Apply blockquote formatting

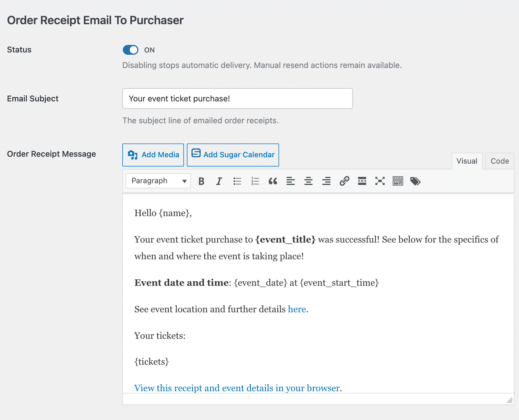tap(273, 181)
